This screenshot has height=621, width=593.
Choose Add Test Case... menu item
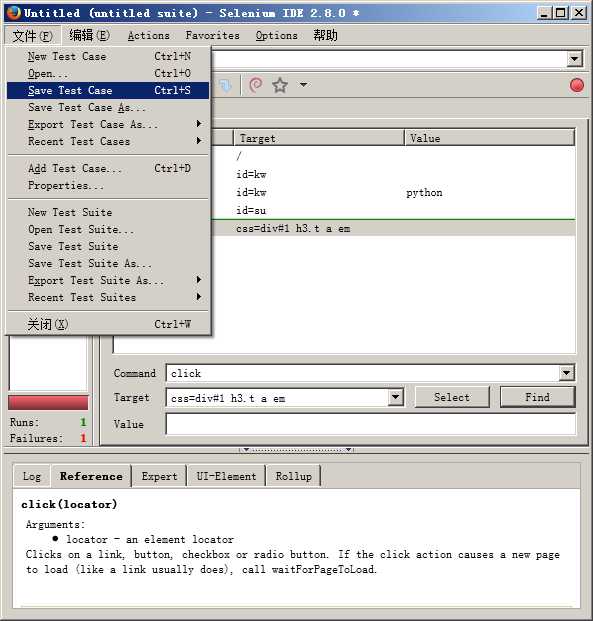pos(108,168)
